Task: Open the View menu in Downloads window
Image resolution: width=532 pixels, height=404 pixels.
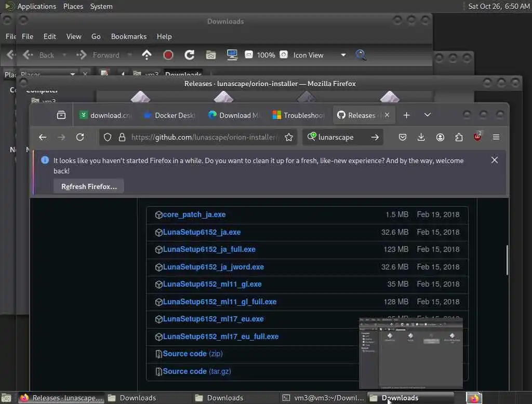Action: (74, 36)
